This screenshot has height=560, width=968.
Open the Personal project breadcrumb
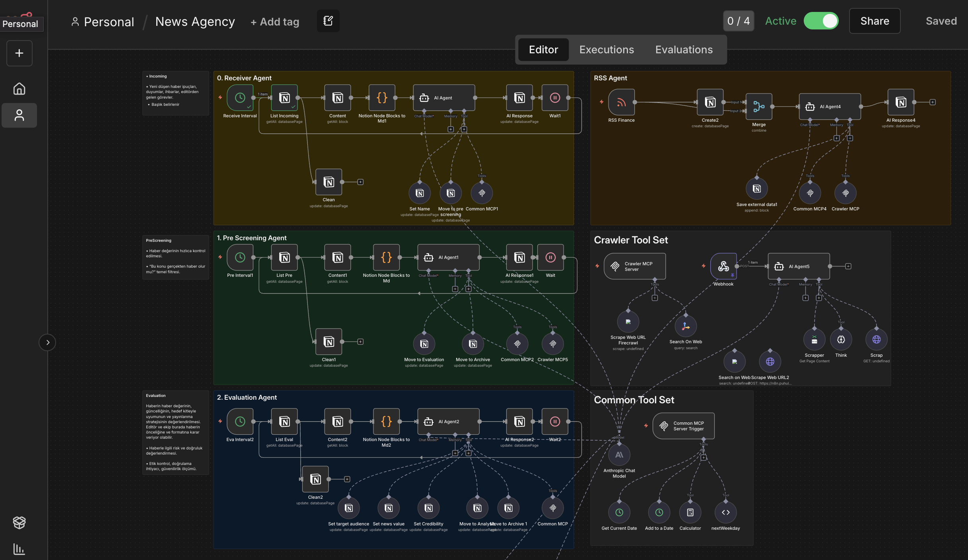coord(109,22)
